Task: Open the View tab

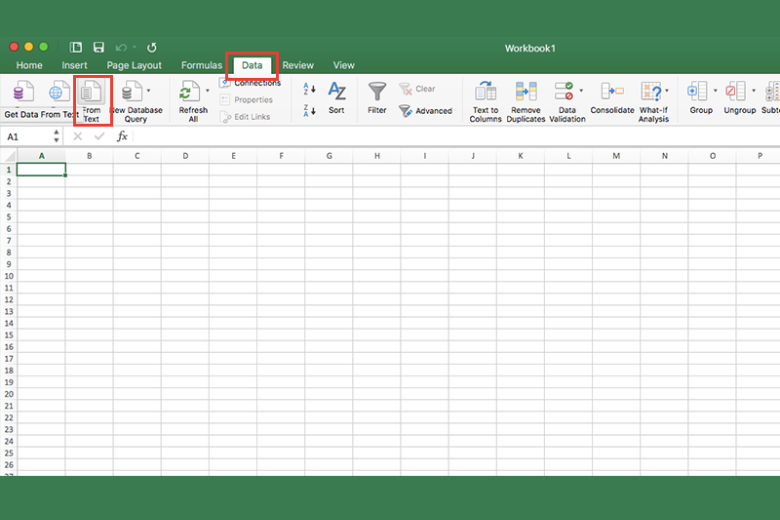Action: coord(344,65)
